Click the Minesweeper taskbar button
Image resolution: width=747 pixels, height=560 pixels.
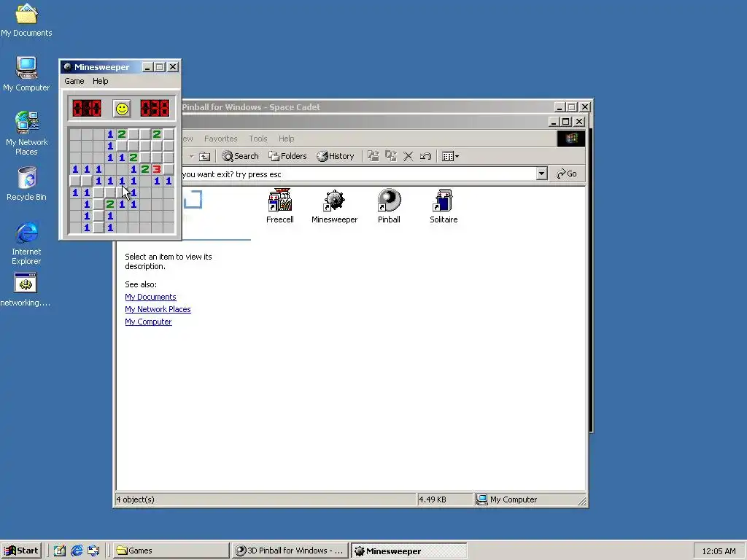pos(409,551)
